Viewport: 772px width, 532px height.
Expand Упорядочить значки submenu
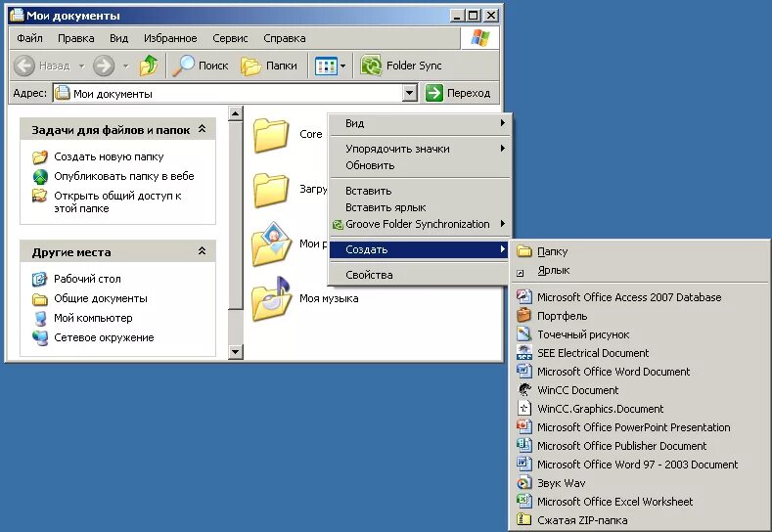419,149
